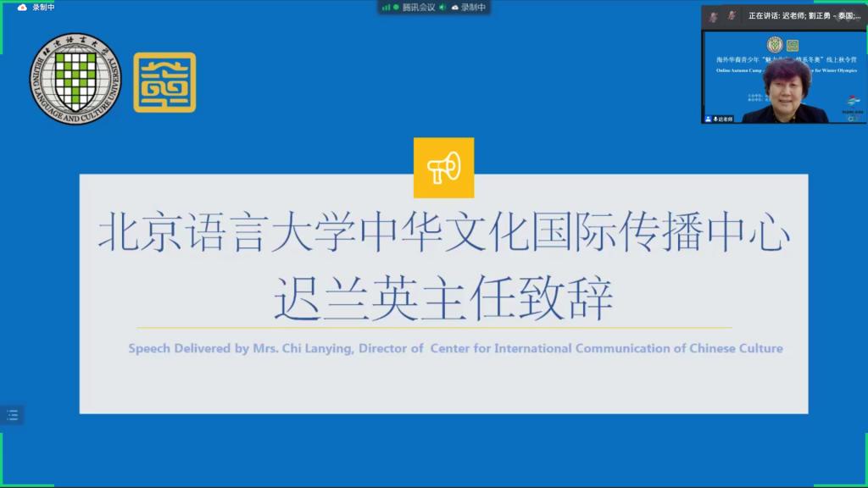Click the 正在讲话 speaker list text

click(804, 16)
